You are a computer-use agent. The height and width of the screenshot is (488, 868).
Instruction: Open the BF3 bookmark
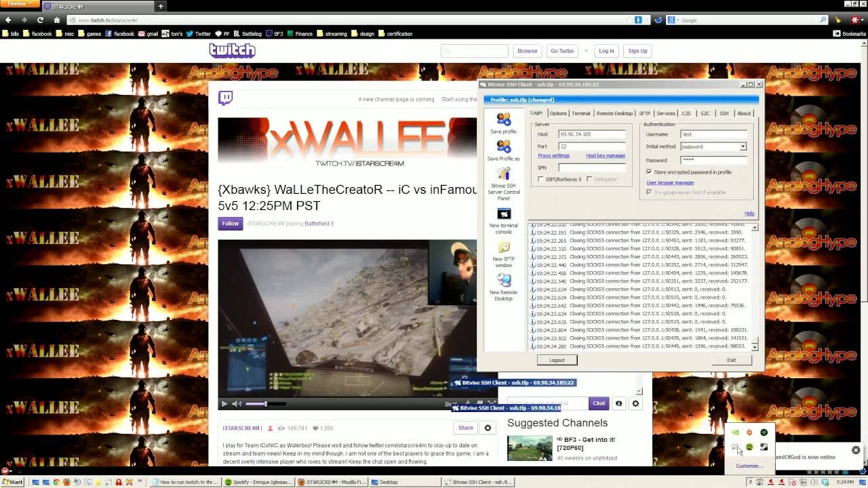[274, 33]
